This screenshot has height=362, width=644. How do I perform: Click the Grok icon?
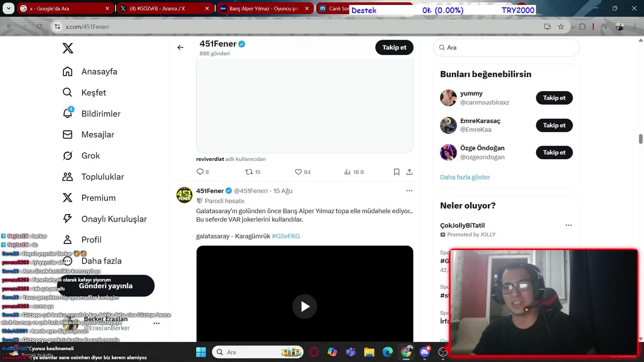67,156
